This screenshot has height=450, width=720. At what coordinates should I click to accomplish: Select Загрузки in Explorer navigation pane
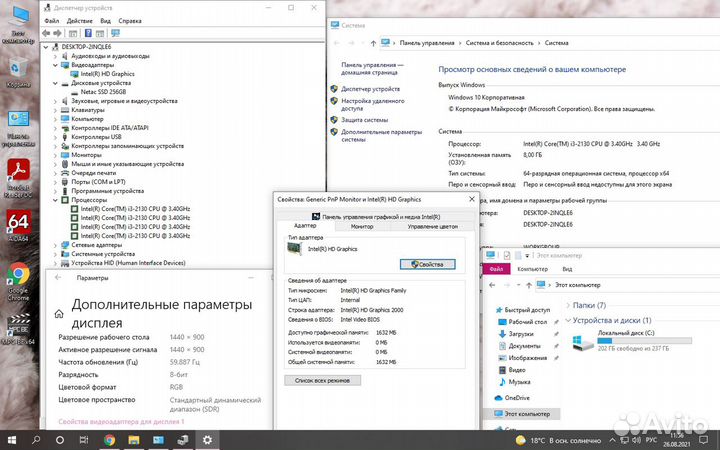(521, 334)
